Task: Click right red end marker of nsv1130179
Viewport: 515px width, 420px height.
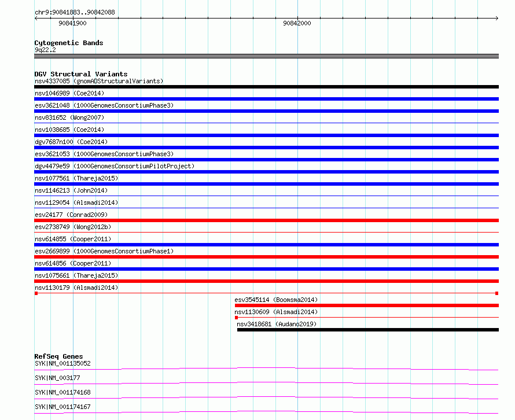Action: point(496,293)
